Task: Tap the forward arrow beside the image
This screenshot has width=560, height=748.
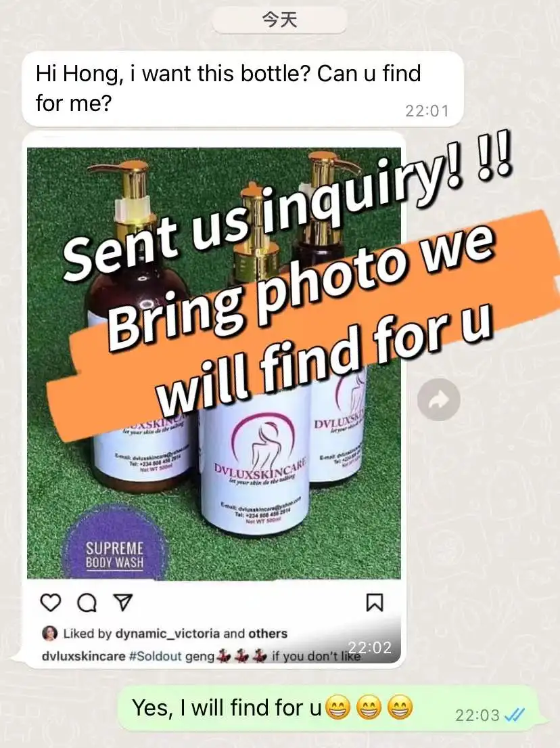Action: tap(438, 399)
